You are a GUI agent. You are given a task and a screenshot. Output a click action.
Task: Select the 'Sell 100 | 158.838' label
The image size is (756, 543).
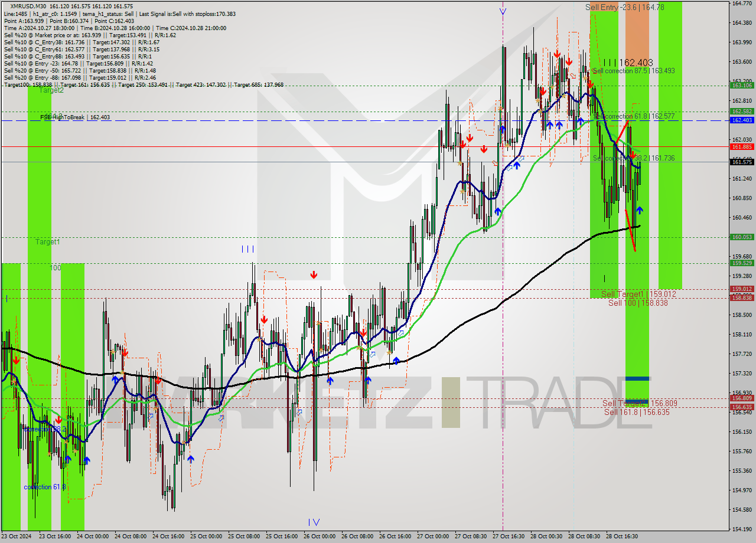[x=638, y=303]
